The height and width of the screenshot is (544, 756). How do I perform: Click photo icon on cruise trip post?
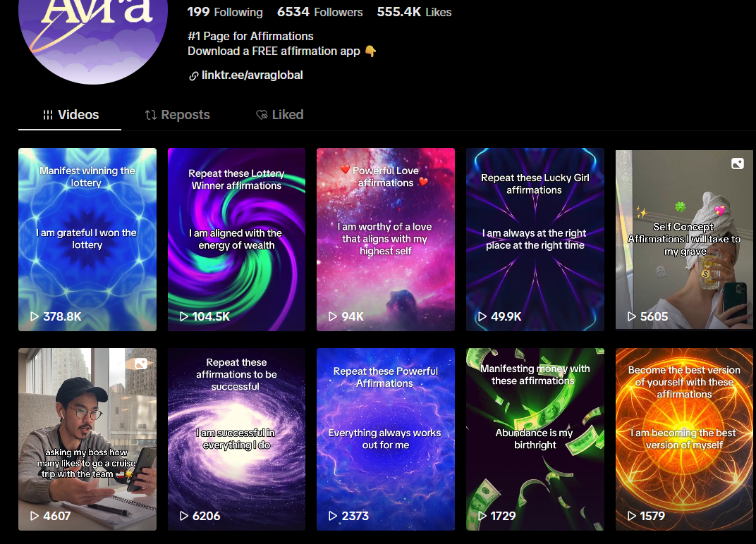(141, 364)
